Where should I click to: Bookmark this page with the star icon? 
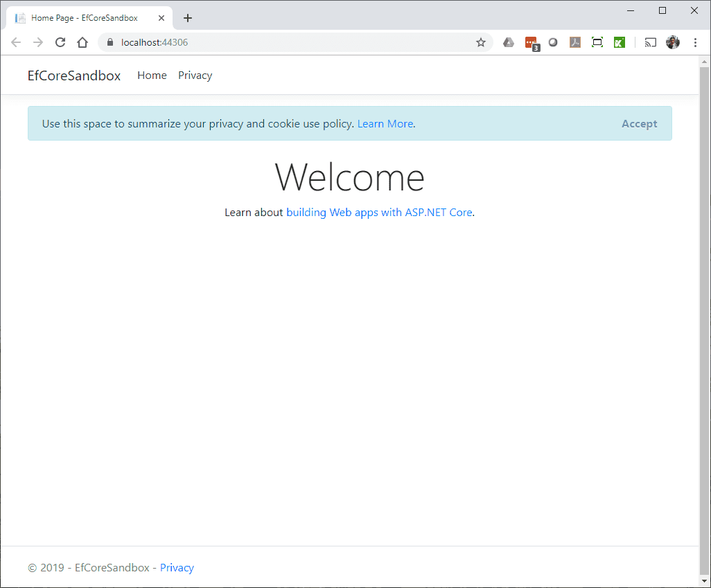(x=481, y=42)
